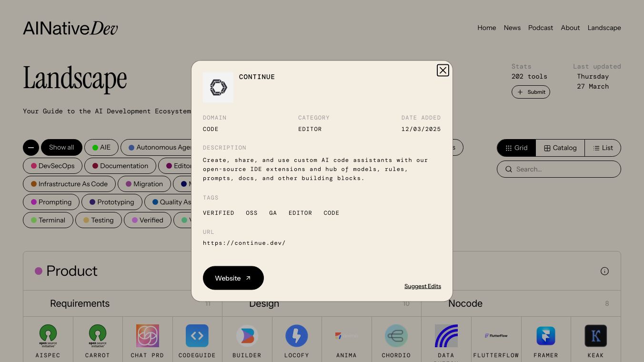Image resolution: width=644 pixels, height=362 pixels.
Task: Toggle the Testing filter tag
Action: [99, 220]
